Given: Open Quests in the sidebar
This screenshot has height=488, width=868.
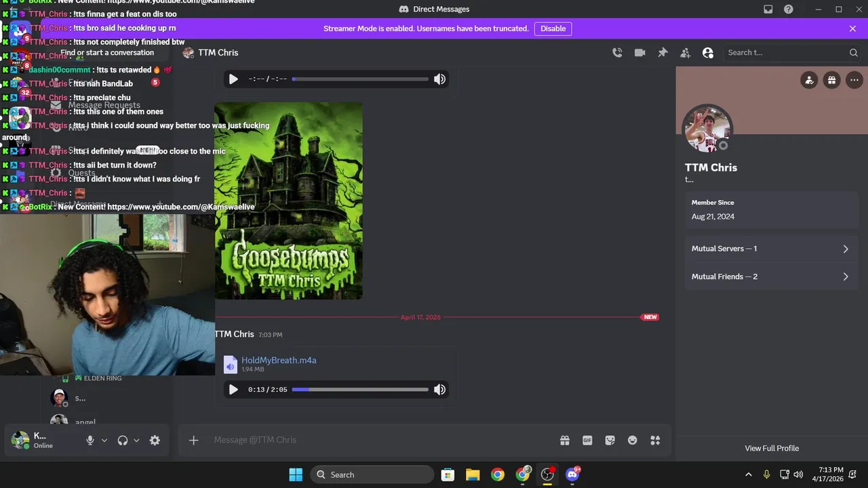Looking at the screenshot, I should click(x=81, y=173).
